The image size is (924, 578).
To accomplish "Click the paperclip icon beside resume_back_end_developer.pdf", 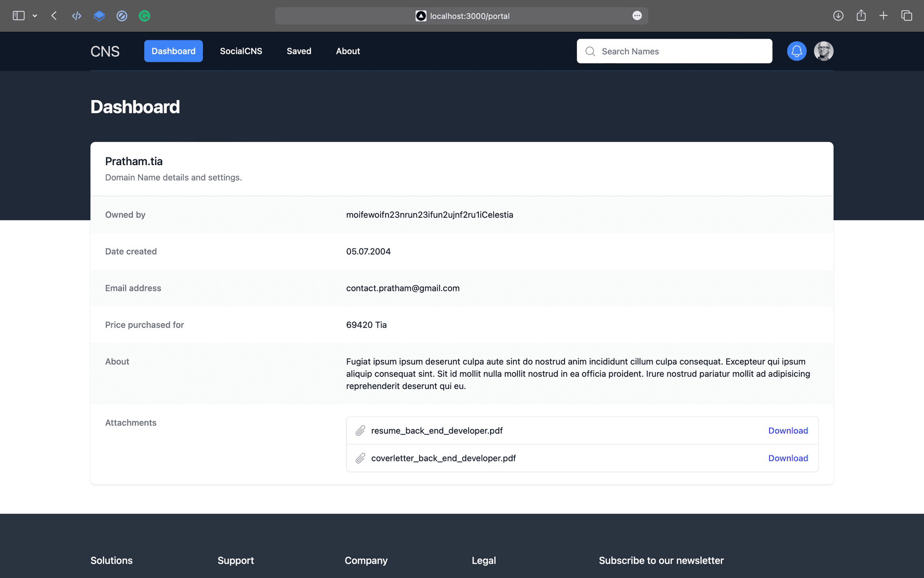I will coord(360,431).
